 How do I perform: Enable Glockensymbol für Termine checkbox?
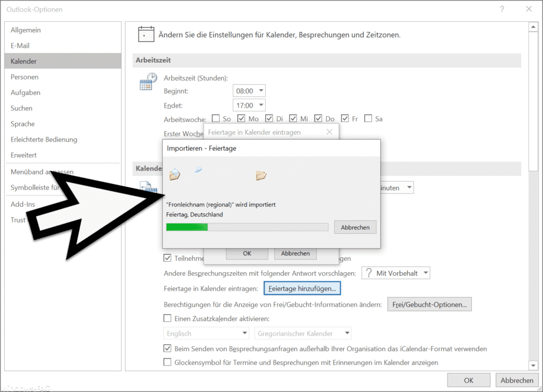[167, 362]
